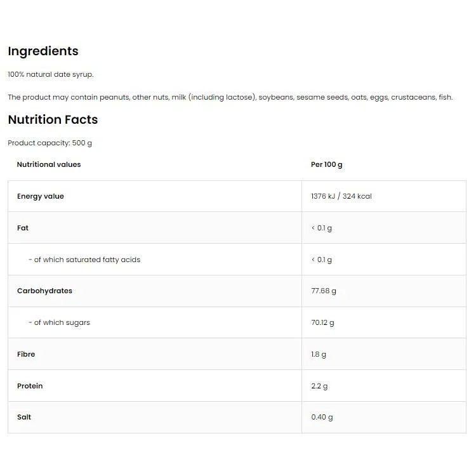
Task: Click the Nutrition Facts heading
Action: click(x=53, y=119)
